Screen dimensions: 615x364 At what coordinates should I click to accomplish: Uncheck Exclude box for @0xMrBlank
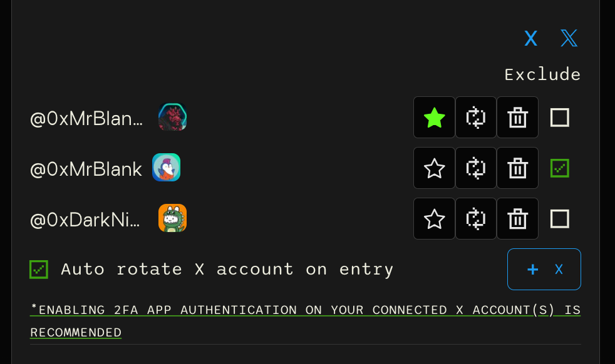(560, 168)
